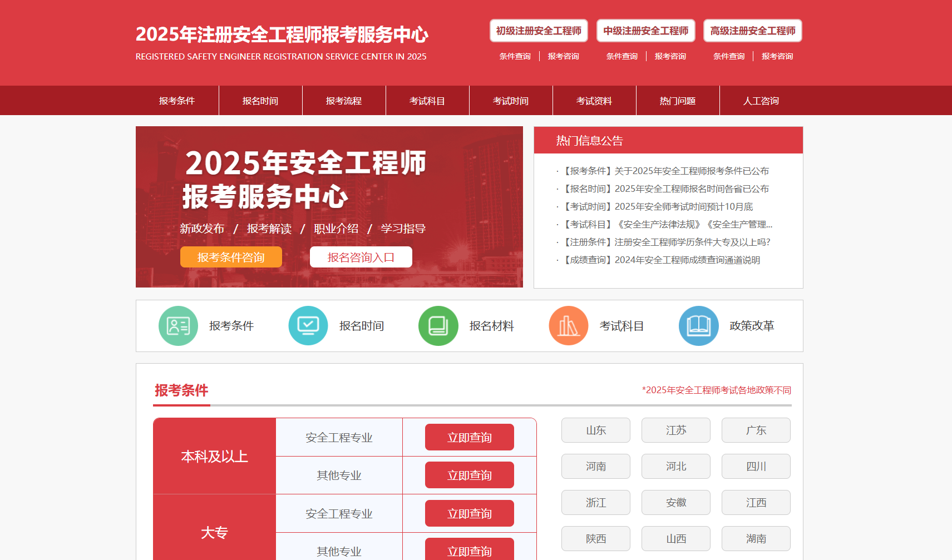Click the 初级注册安全工程师 button
The width and height of the screenshot is (952, 560).
[539, 31]
